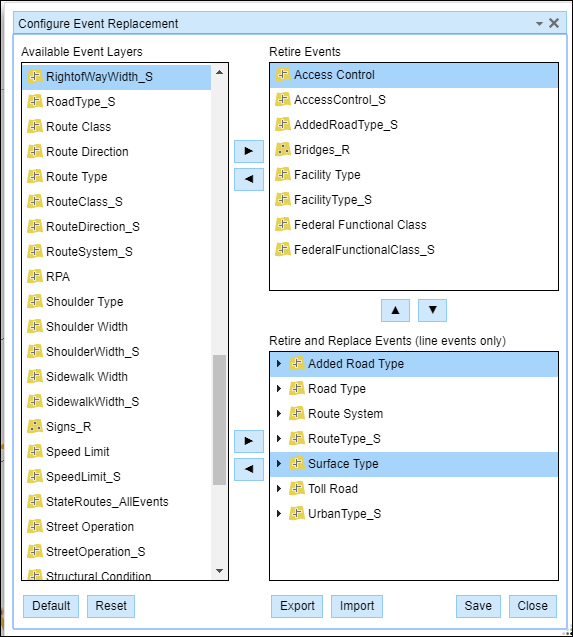Viewport: 573px width, 637px height.
Task: Select SidewalkWidth_S in available layers
Action: click(117, 401)
